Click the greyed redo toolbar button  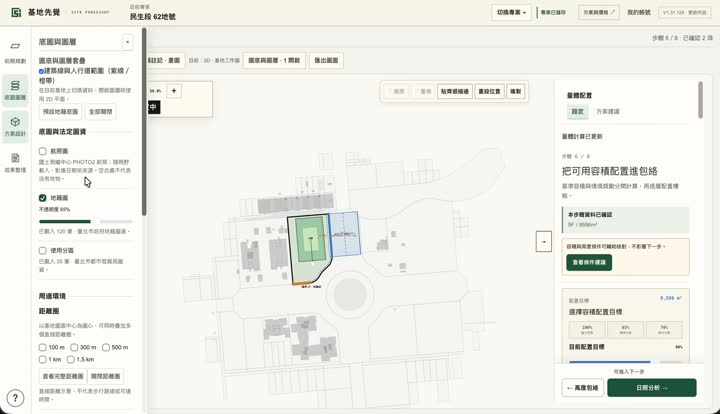[424, 91]
